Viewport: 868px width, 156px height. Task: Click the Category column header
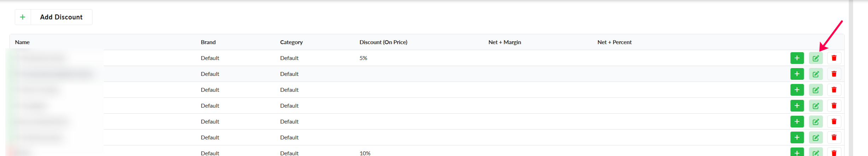point(291,42)
